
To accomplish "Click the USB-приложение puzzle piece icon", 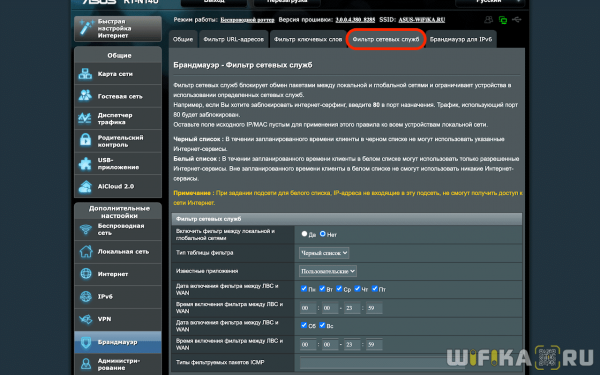I will coord(85,163).
